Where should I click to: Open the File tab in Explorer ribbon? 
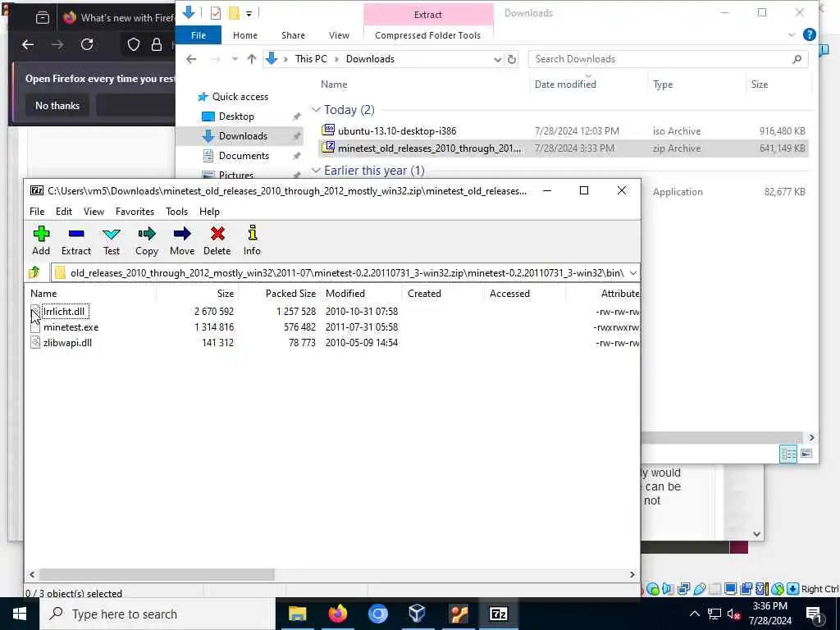coord(199,35)
